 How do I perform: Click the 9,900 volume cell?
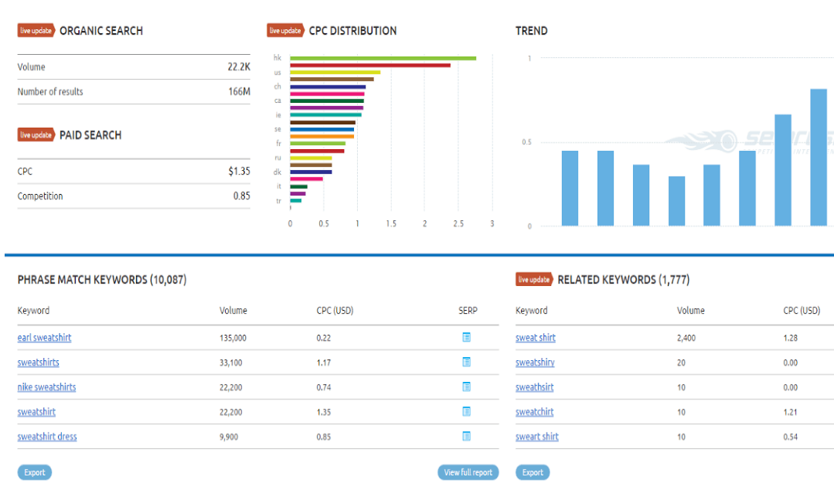coord(229,437)
